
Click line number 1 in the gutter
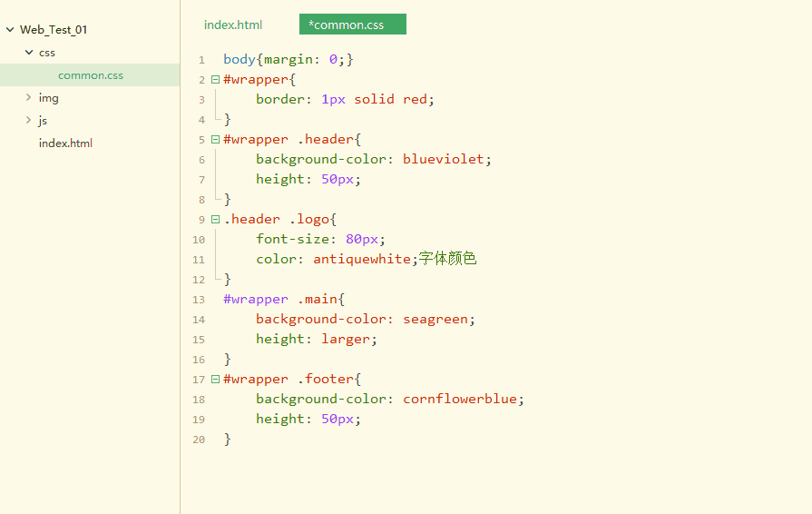click(201, 60)
